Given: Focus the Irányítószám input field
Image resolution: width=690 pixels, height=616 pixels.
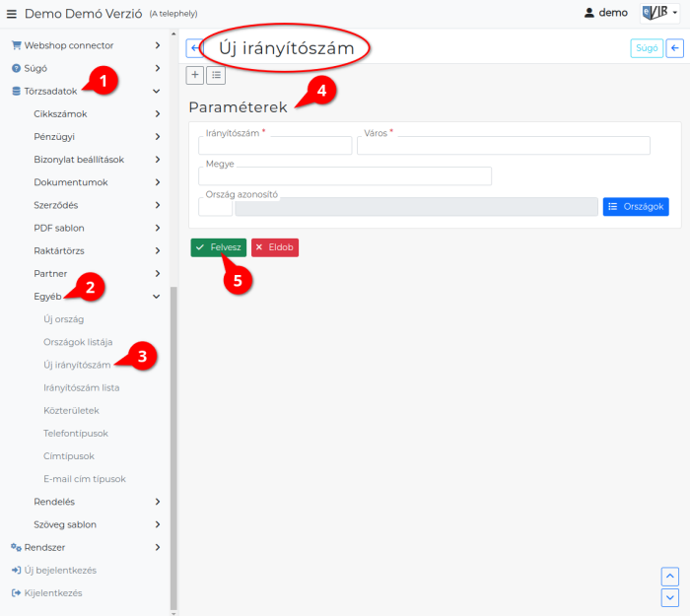Looking at the screenshot, I should 275,145.
